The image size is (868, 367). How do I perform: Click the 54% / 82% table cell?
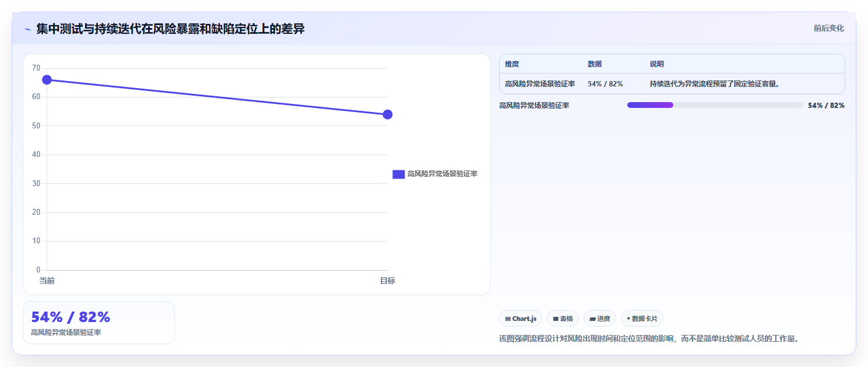[605, 84]
